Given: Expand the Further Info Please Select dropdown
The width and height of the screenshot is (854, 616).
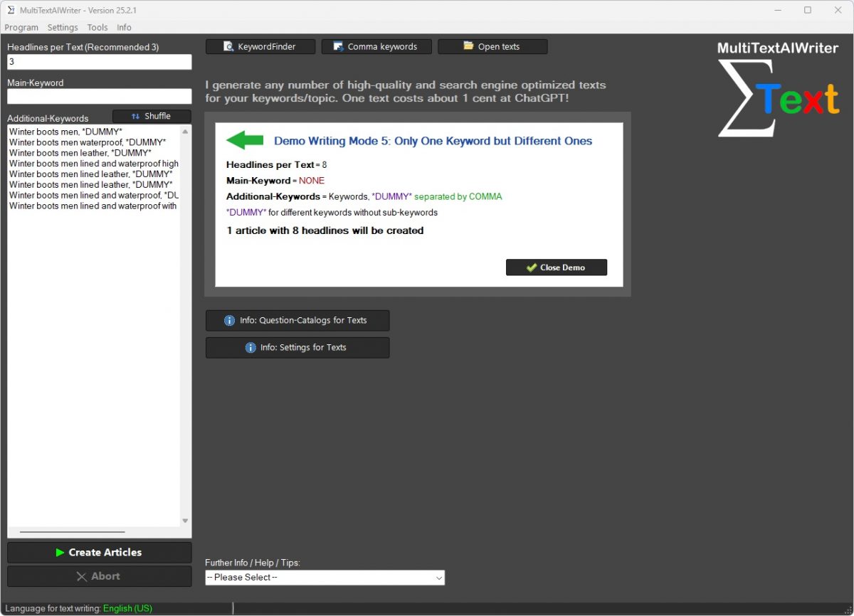Looking at the screenshot, I should [x=325, y=578].
